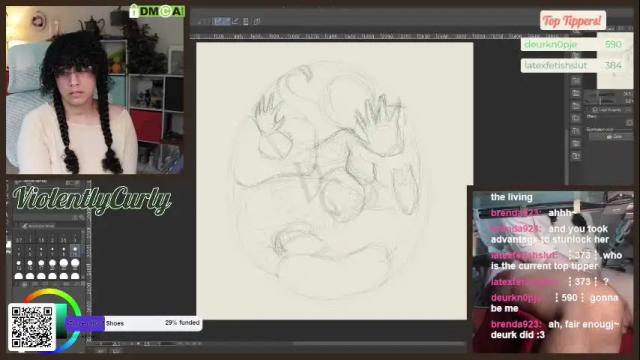The width and height of the screenshot is (640, 360).
Task: Open the Color dropdown under Expression color
Action: [611, 137]
